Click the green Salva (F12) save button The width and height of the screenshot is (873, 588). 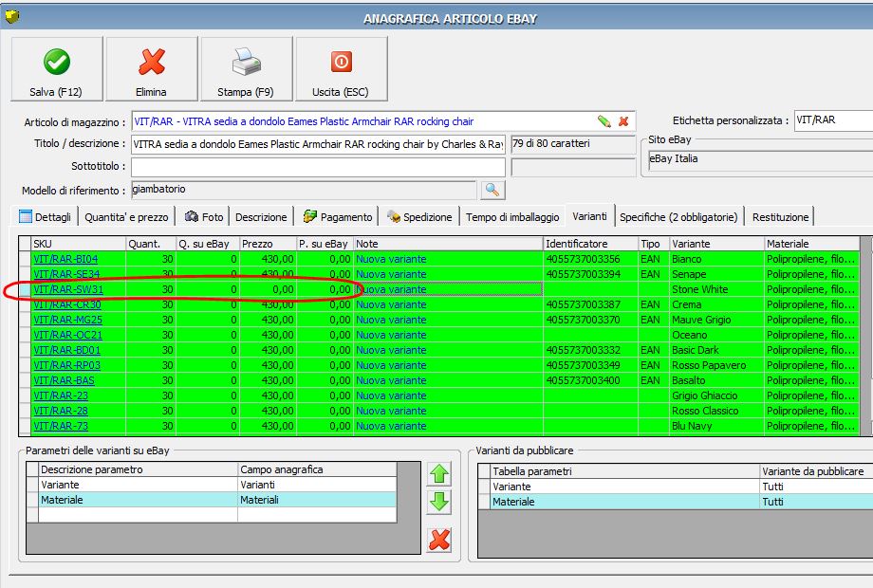[56, 70]
